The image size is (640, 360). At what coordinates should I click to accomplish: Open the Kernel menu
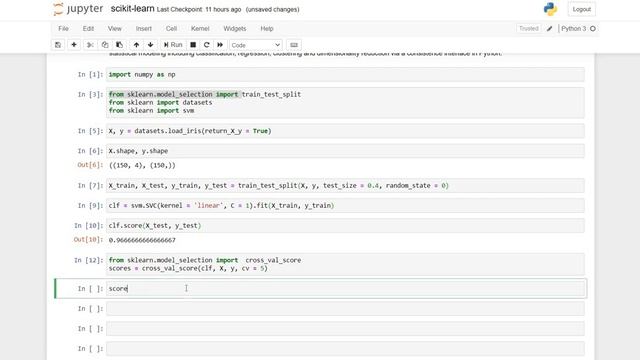[x=200, y=29]
